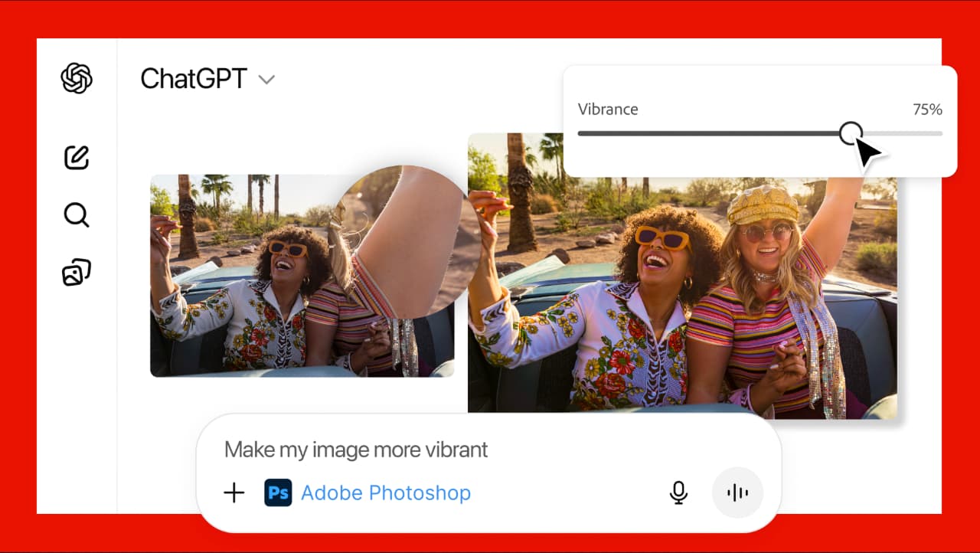Start voice mode with the waveform icon
The height and width of the screenshot is (553, 980).
[x=737, y=492]
